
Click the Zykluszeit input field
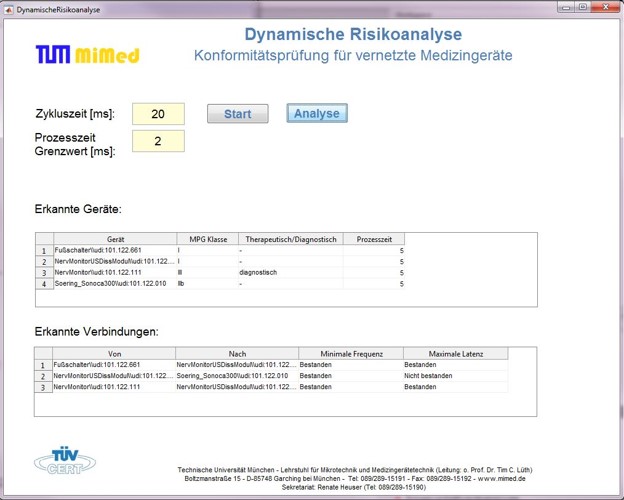click(x=158, y=114)
